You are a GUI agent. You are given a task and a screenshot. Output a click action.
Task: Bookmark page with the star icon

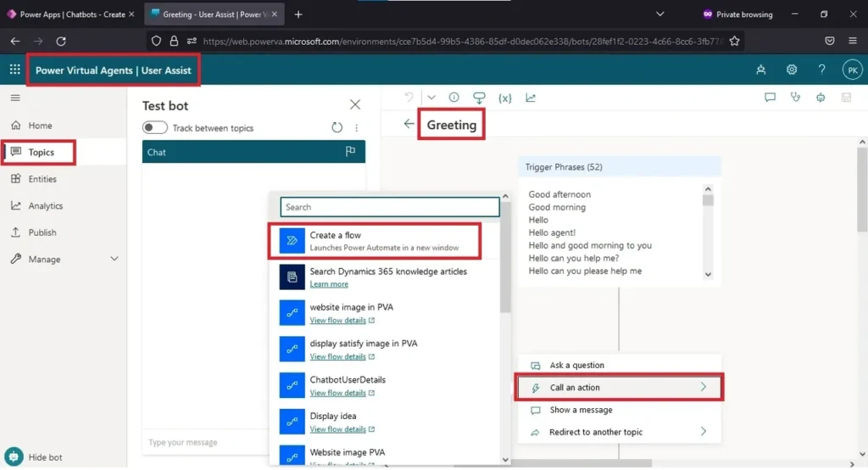point(734,41)
